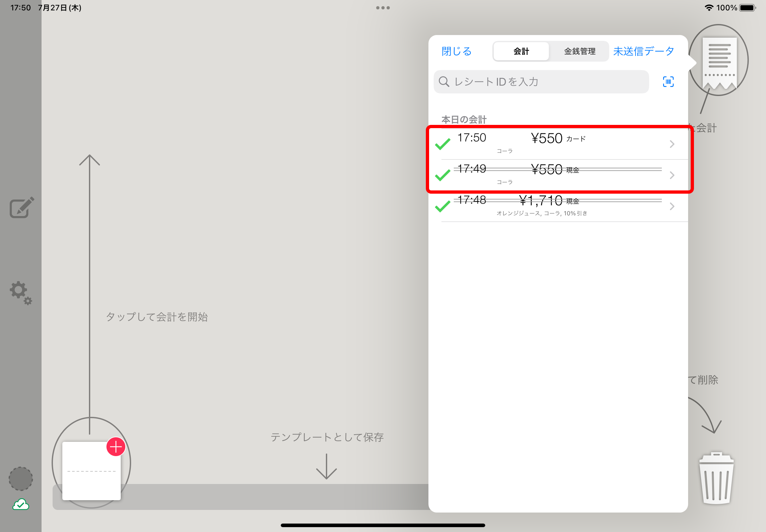Expand the 17:49 ¥550 現金 entry chevron
The height and width of the screenshot is (532, 766).
tap(672, 175)
